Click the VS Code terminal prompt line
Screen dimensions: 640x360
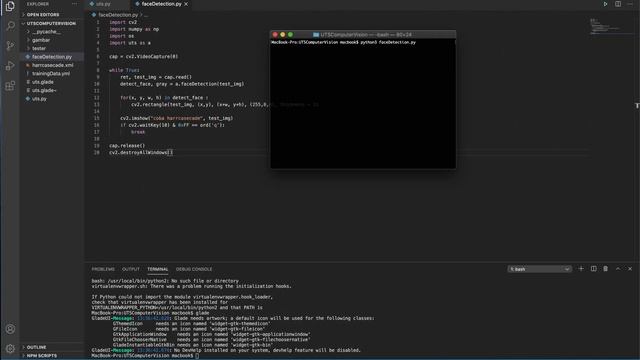[x=145, y=356]
